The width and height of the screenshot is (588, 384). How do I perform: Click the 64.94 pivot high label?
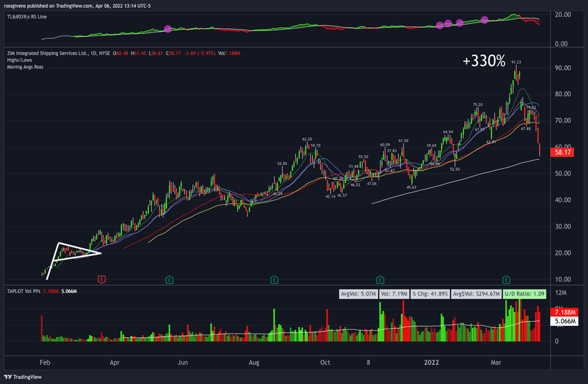tap(447, 132)
